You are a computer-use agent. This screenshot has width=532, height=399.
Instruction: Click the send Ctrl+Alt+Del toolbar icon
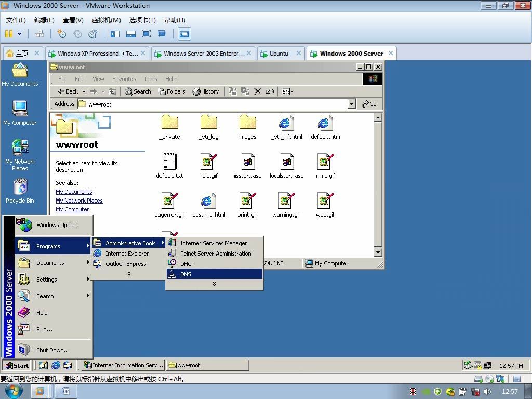(x=39, y=34)
